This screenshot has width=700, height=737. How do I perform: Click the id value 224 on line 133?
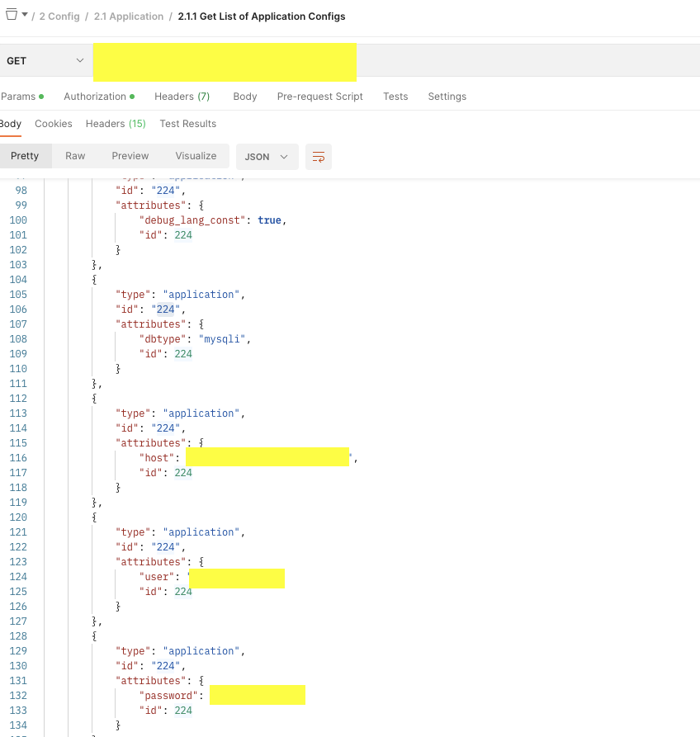point(183,711)
